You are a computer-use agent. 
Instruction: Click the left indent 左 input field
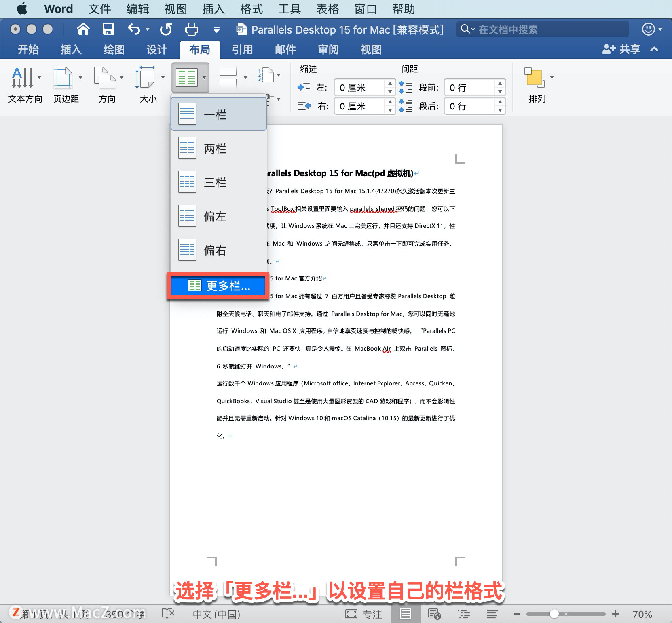359,88
